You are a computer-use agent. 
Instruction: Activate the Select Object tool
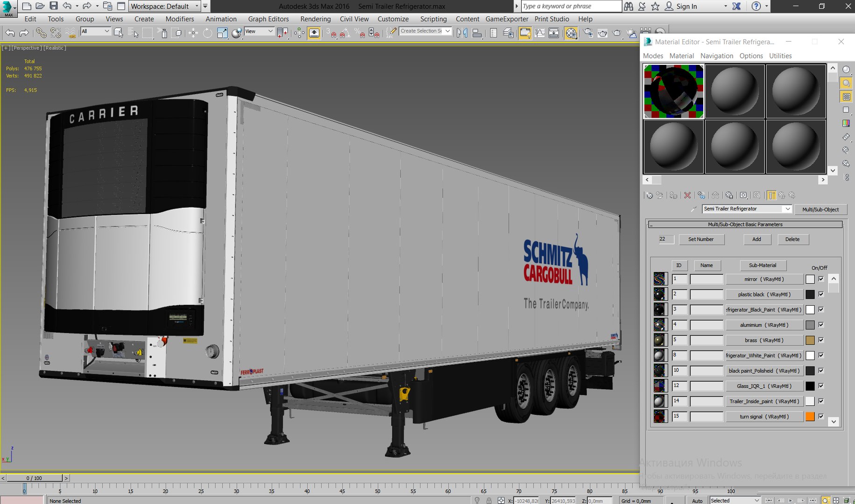(118, 33)
